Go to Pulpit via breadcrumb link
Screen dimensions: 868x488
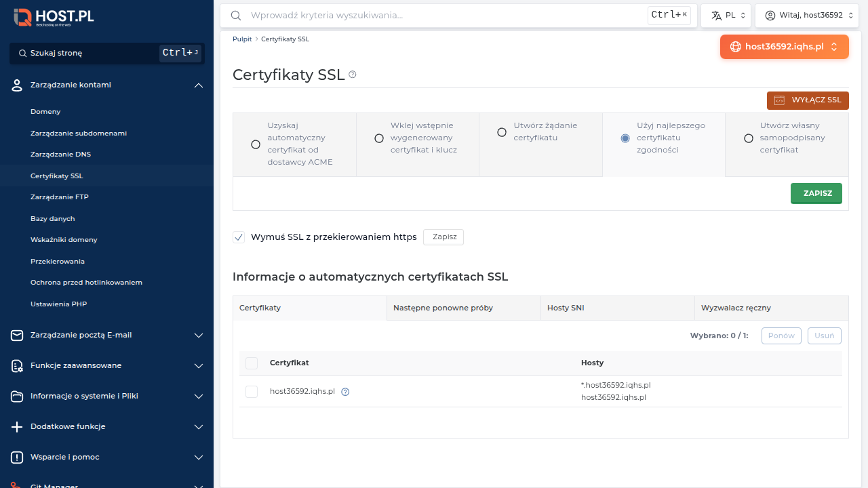[242, 39]
